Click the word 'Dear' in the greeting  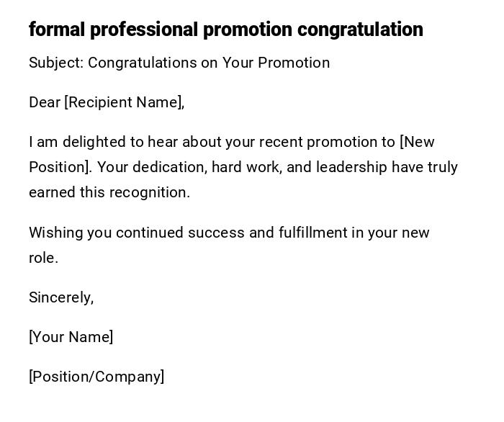pos(45,102)
